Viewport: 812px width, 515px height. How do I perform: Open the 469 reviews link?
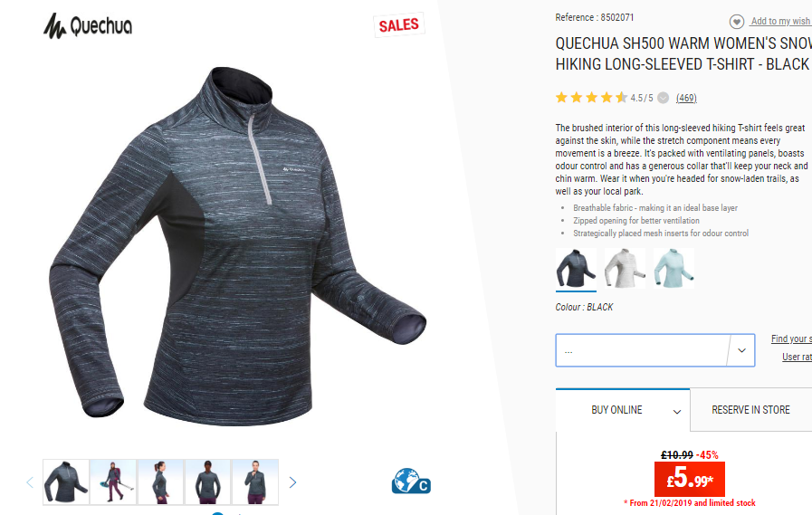click(x=686, y=98)
